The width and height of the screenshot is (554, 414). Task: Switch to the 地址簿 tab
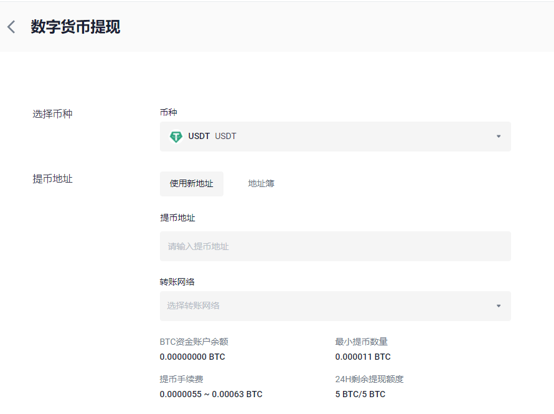point(261,184)
